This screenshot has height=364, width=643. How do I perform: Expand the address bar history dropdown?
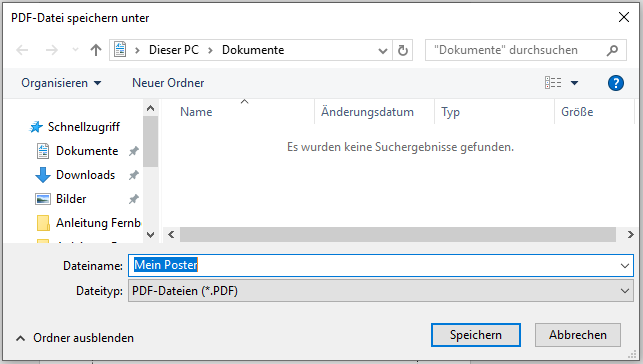(383, 50)
